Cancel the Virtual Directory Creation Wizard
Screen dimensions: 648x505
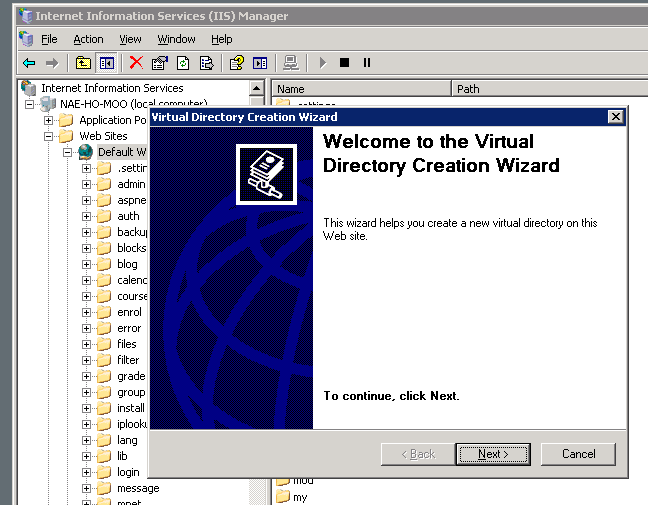[578, 454]
